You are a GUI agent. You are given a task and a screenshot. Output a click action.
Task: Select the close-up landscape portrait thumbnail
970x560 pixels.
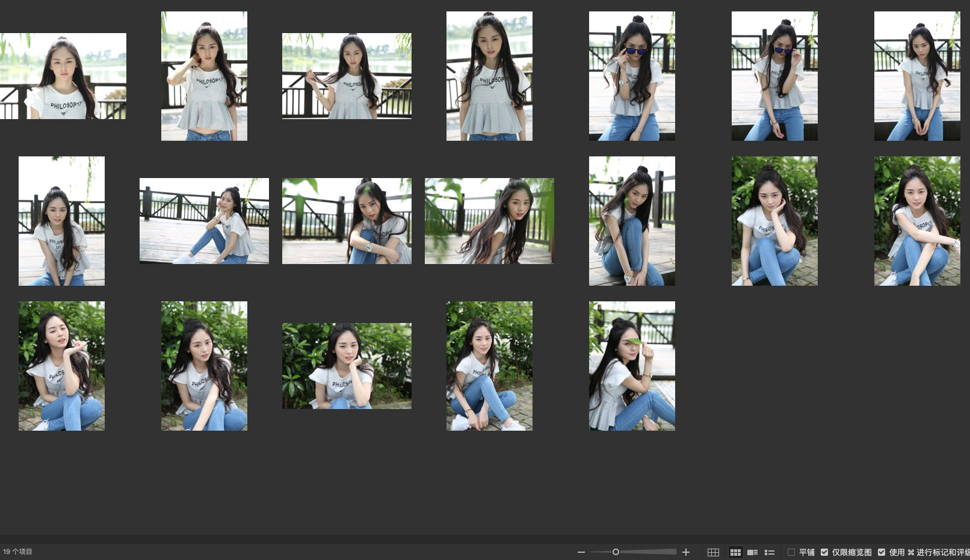63,76
